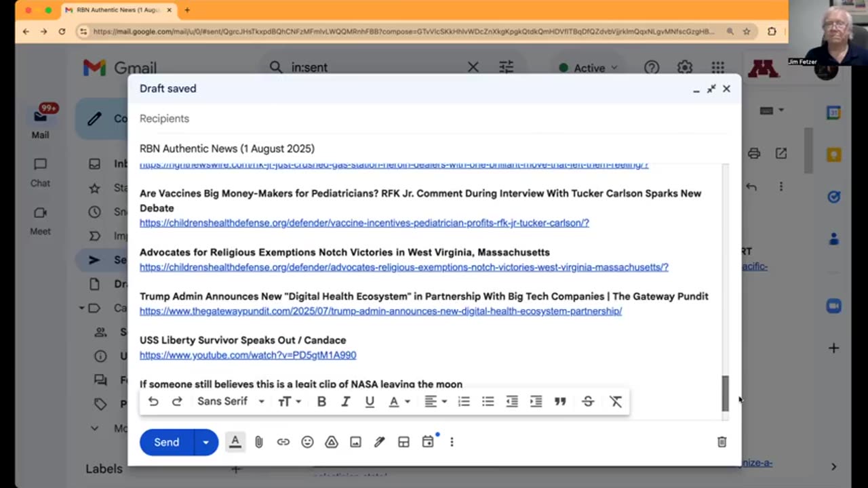Toggle formatting options bar
This screenshot has height=488, width=868.
(235, 442)
